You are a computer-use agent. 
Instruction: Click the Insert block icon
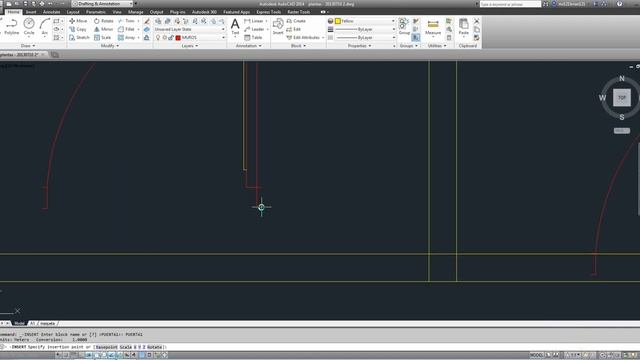278,26
